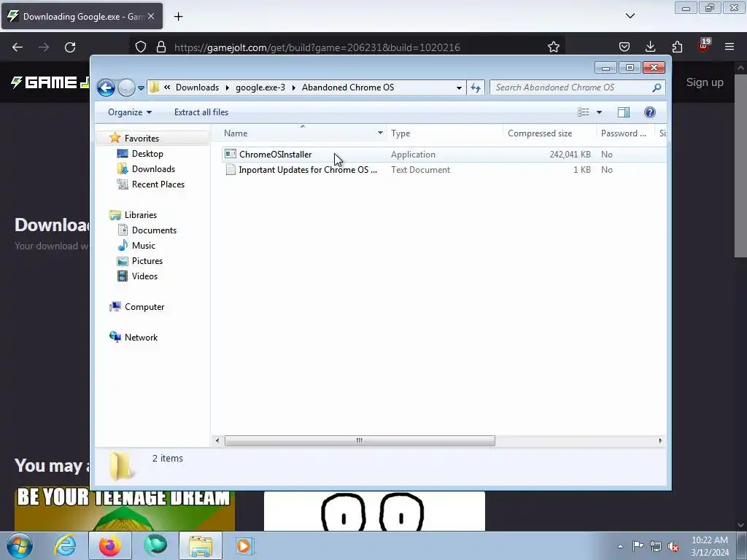Open Explorer help via question mark
The width and height of the screenshot is (747, 560).
click(650, 112)
